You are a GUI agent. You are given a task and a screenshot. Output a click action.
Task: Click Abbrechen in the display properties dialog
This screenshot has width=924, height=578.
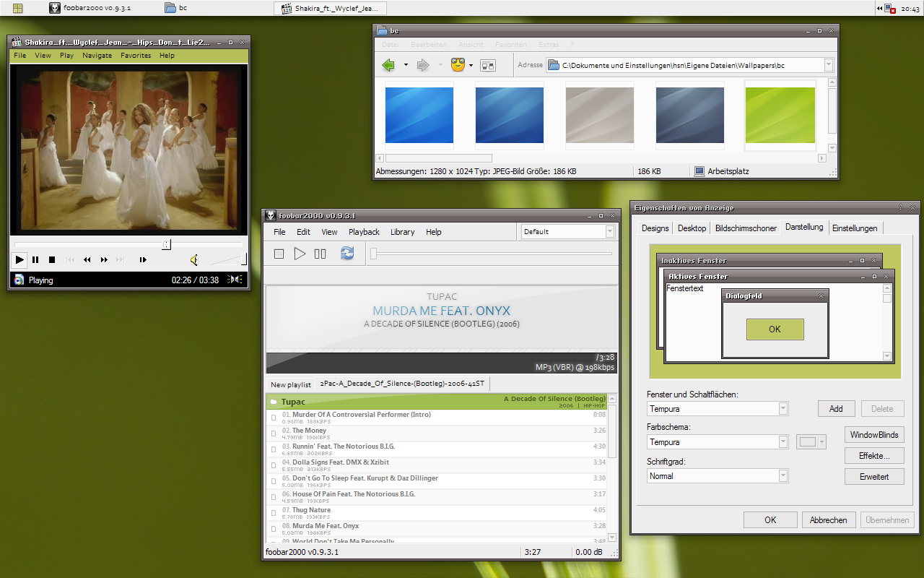[829, 520]
